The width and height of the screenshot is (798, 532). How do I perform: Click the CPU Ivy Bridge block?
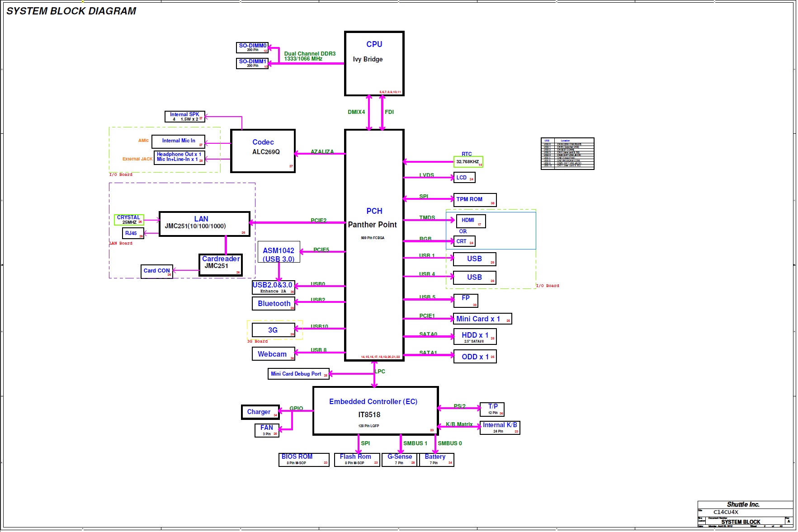pyautogui.click(x=374, y=63)
